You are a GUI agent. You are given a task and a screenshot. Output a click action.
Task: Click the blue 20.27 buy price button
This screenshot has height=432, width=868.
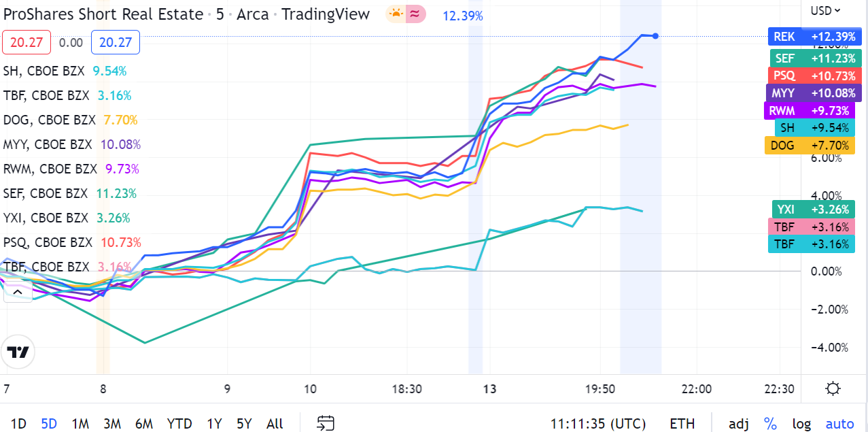pos(116,43)
